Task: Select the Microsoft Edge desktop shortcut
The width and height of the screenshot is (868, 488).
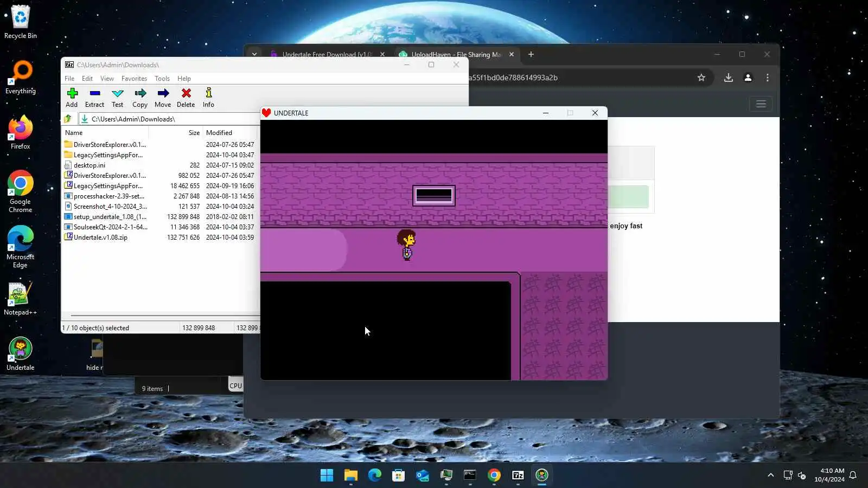Action: [x=21, y=247]
